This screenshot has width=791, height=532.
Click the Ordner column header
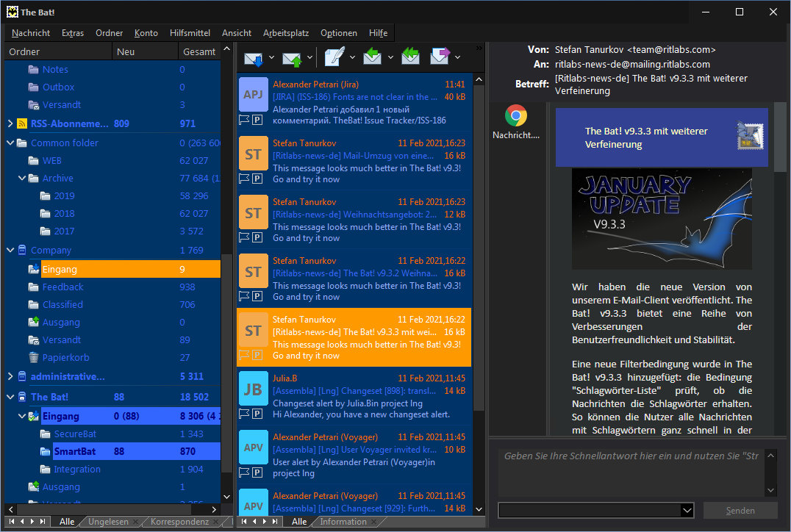pyautogui.click(x=58, y=52)
